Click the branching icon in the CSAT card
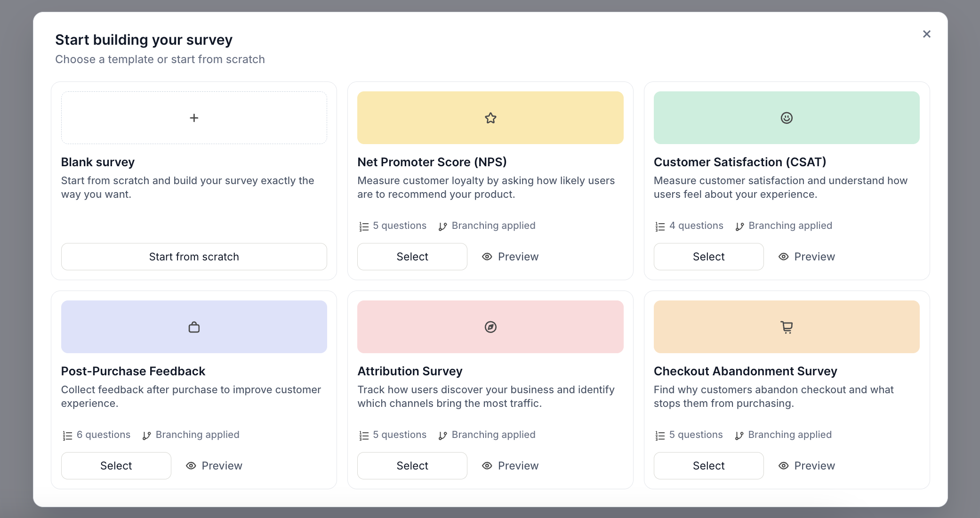This screenshot has width=980, height=518. (739, 227)
